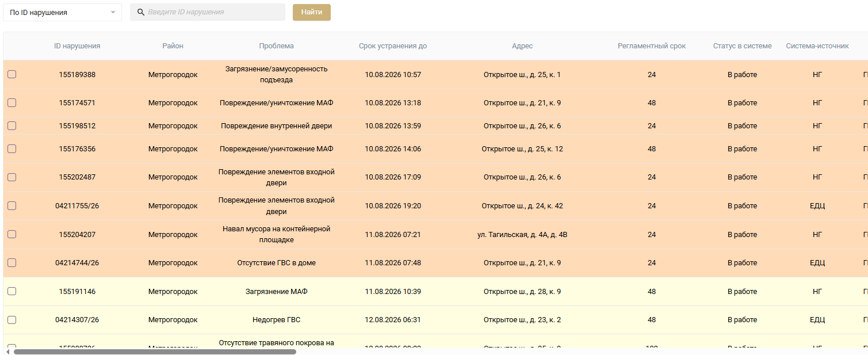This screenshot has width=868, height=355.
Task: Tick checkbox for violation 155176356
Action: click(x=12, y=149)
